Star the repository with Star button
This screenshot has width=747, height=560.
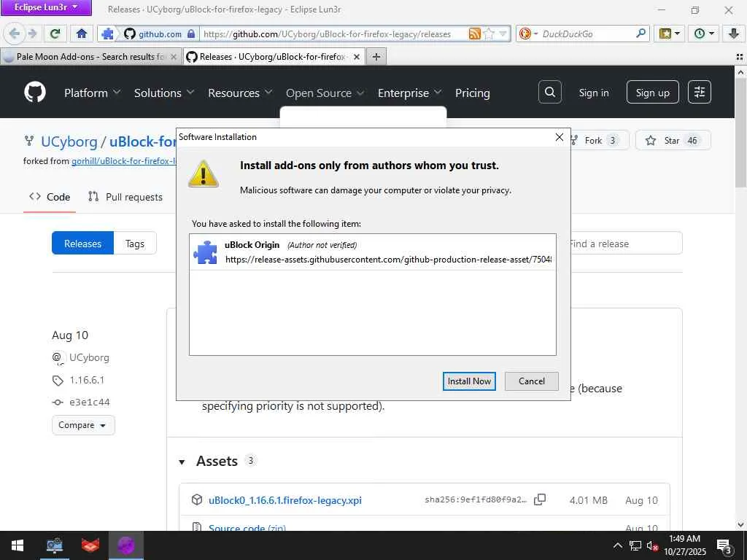click(x=673, y=141)
